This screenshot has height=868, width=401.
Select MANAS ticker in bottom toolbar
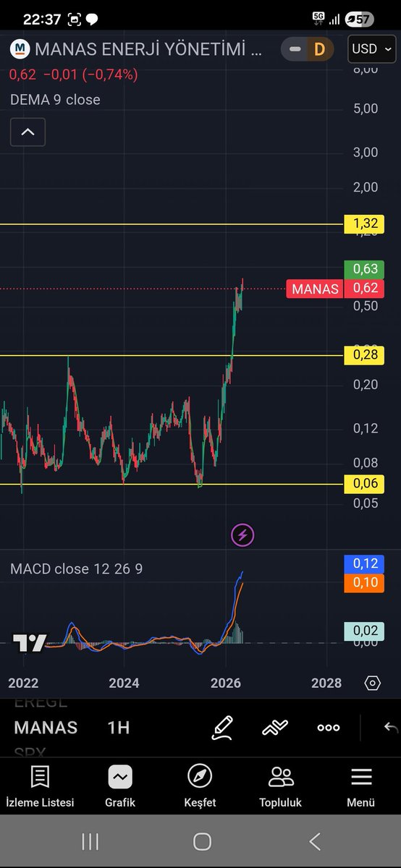pyautogui.click(x=46, y=728)
